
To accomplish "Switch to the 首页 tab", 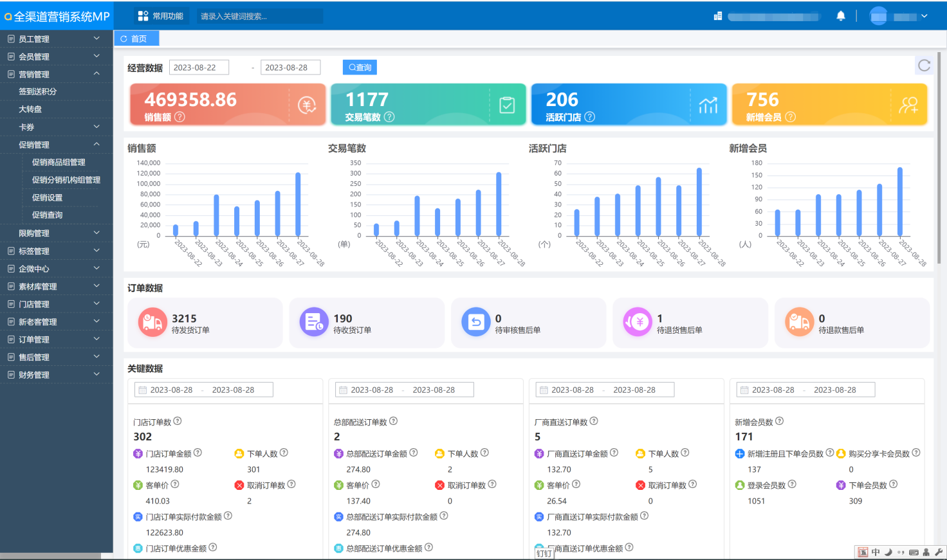I will click(x=136, y=39).
